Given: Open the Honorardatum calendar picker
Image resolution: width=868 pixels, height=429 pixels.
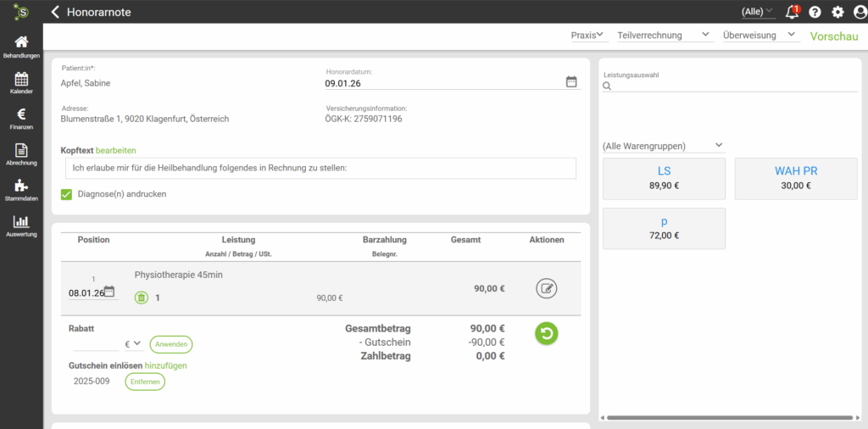Looking at the screenshot, I should [x=571, y=82].
